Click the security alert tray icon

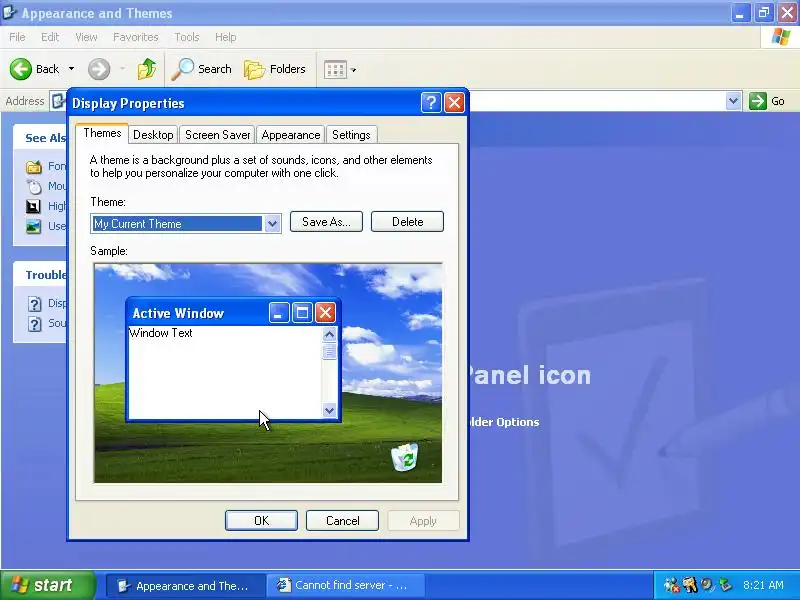690,585
